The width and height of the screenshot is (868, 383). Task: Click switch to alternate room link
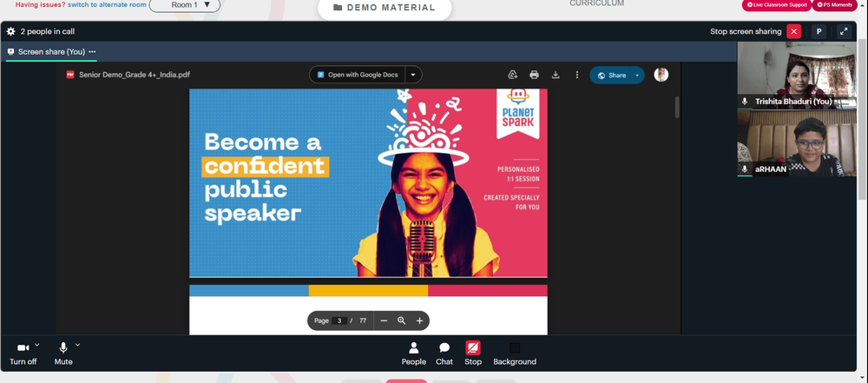(107, 4)
